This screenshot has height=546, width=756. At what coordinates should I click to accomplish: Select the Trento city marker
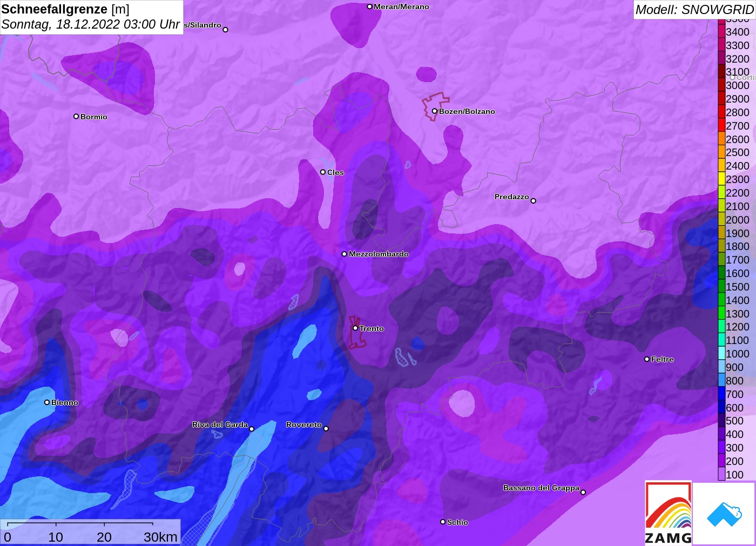pos(355,328)
